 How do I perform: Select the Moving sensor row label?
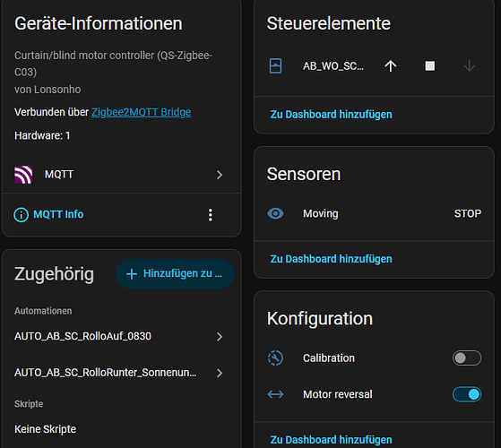[x=321, y=213]
